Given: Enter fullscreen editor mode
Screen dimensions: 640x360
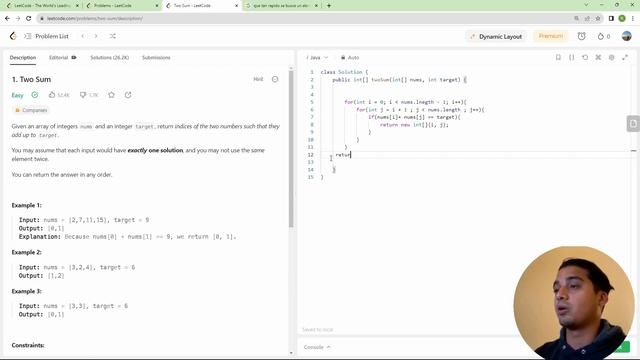Looking at the screenshot, I should (625, 58).
